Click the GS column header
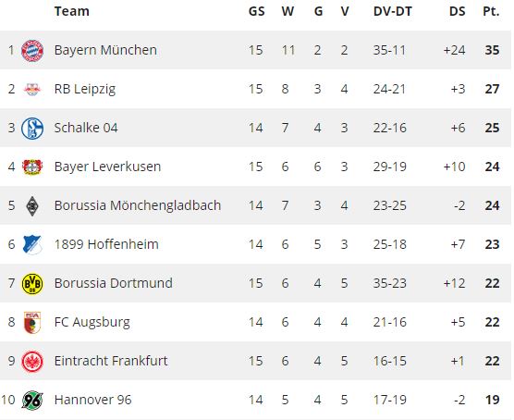This screenshot has width=514, height=420. pos(256,11)
